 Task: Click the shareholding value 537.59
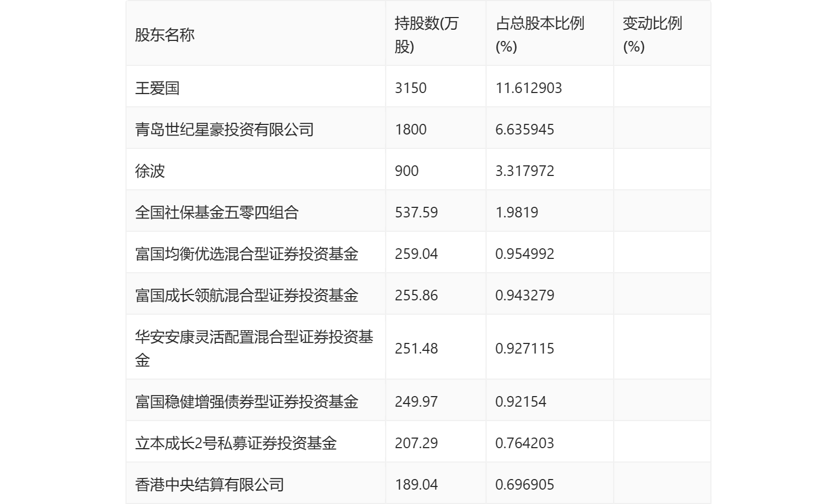(x=416, y=212)
